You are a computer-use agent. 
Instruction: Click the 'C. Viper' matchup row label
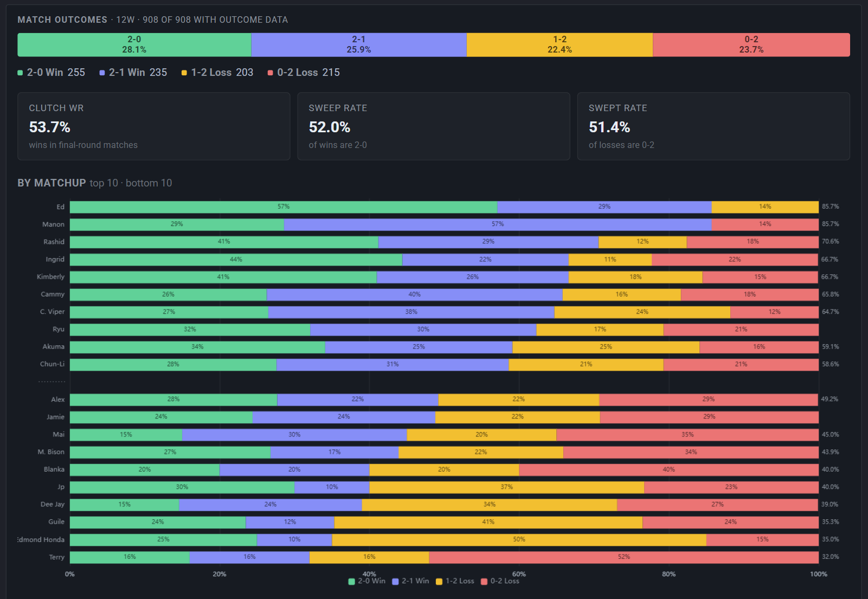(52, 312)
